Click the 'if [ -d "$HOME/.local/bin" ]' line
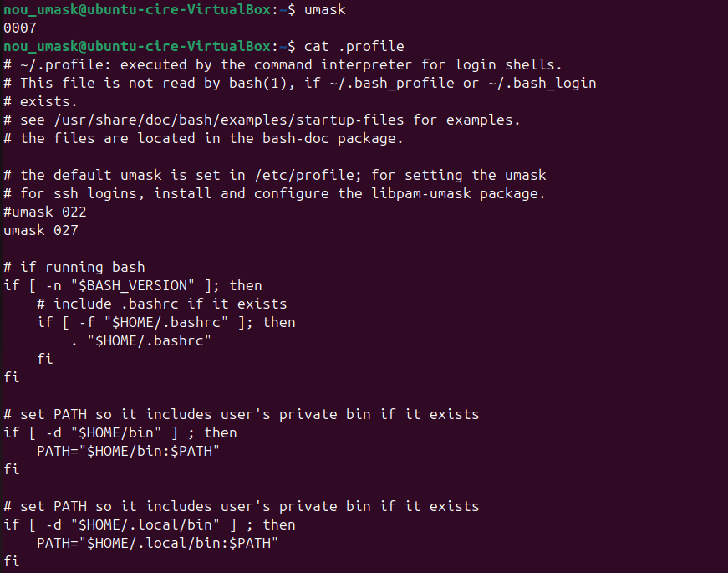 coord(150,524)
